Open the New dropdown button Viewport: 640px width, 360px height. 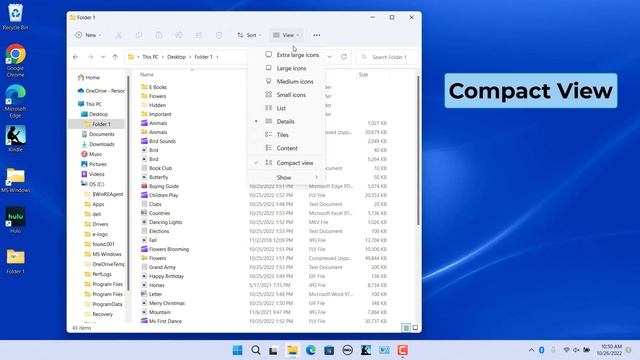coord(88,35)
